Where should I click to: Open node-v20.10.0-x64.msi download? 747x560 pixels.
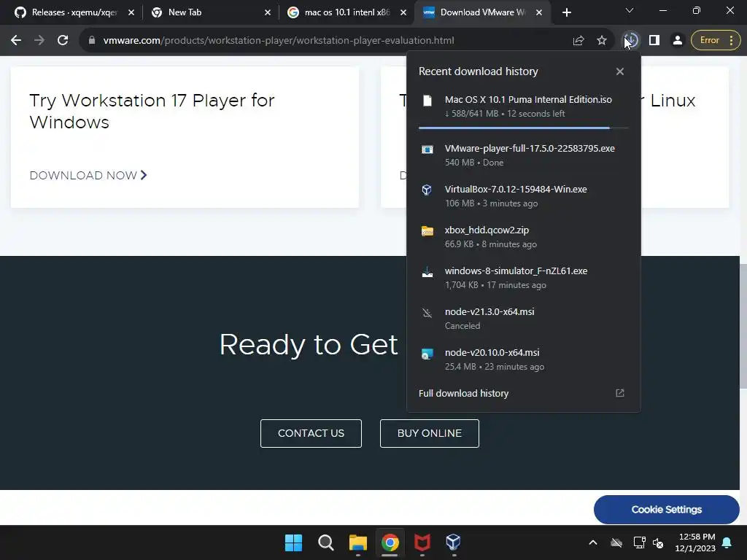pos(492,353)
